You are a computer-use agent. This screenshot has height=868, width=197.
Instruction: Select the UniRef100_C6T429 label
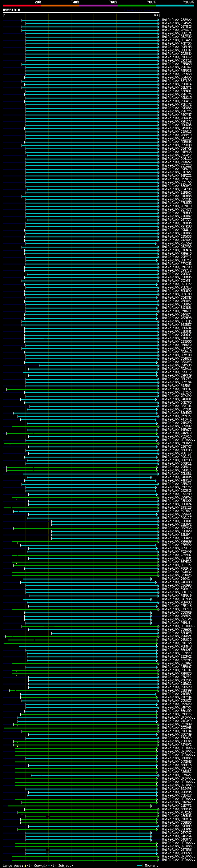coord(177,40)
